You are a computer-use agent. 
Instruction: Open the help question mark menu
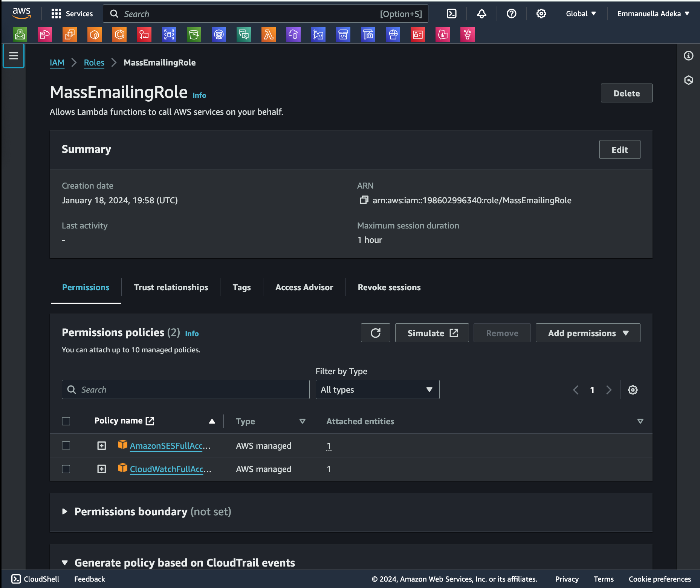pos(511,14)
